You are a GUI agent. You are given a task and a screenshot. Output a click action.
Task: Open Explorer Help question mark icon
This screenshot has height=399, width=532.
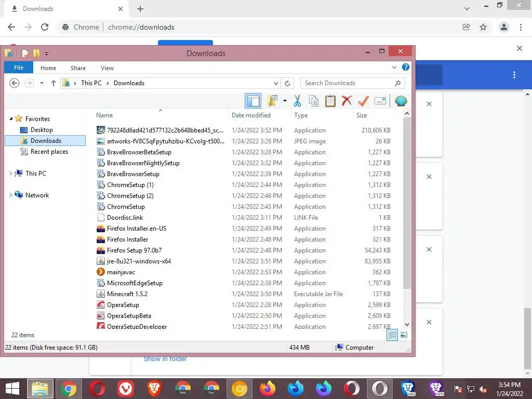coord(405,67)
